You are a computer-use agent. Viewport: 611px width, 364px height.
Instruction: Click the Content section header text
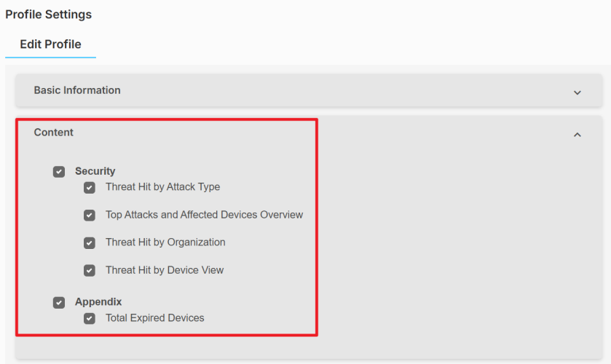tap(54, 132)
